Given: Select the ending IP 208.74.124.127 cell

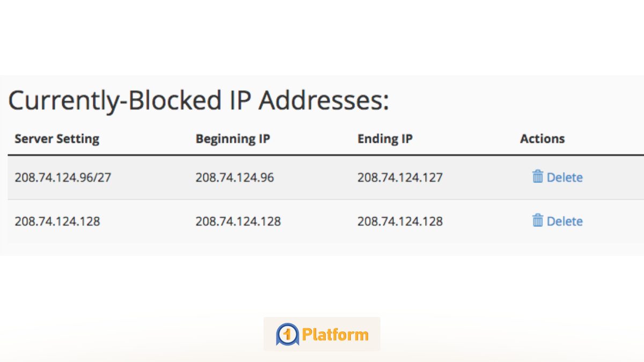Looking at the screenshot, I should coord(400,178).
